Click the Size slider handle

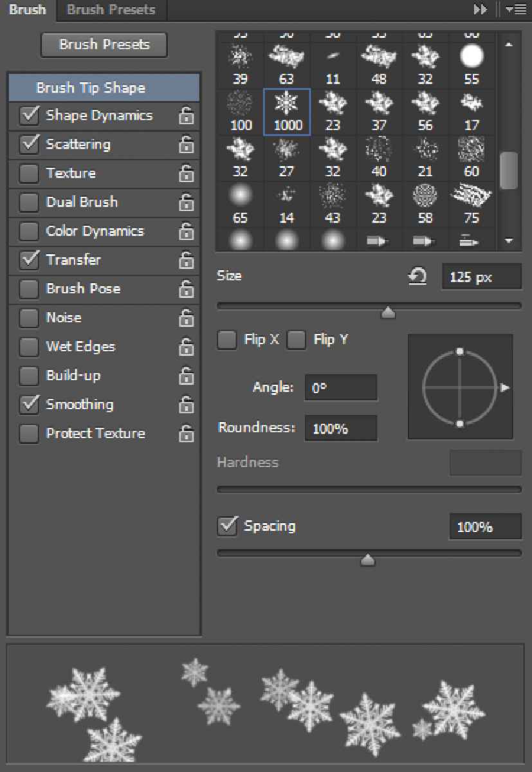pyautogui.click(x=388, y=313)
